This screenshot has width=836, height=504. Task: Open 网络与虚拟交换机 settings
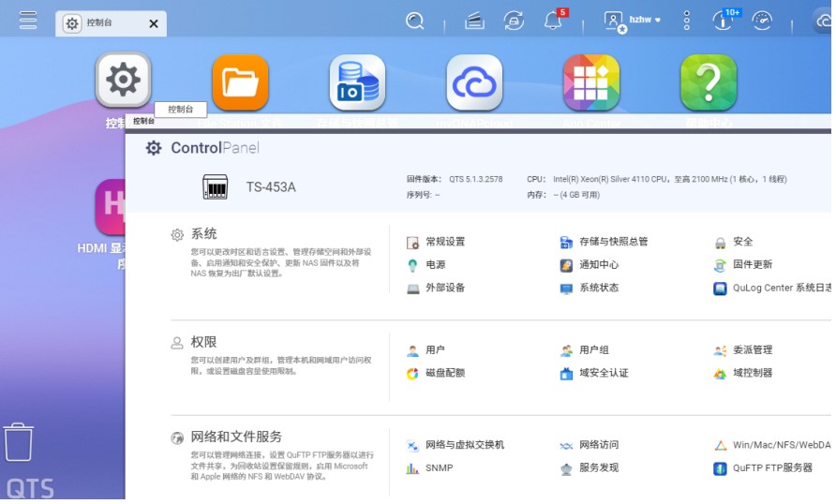[x=455, y=445]
